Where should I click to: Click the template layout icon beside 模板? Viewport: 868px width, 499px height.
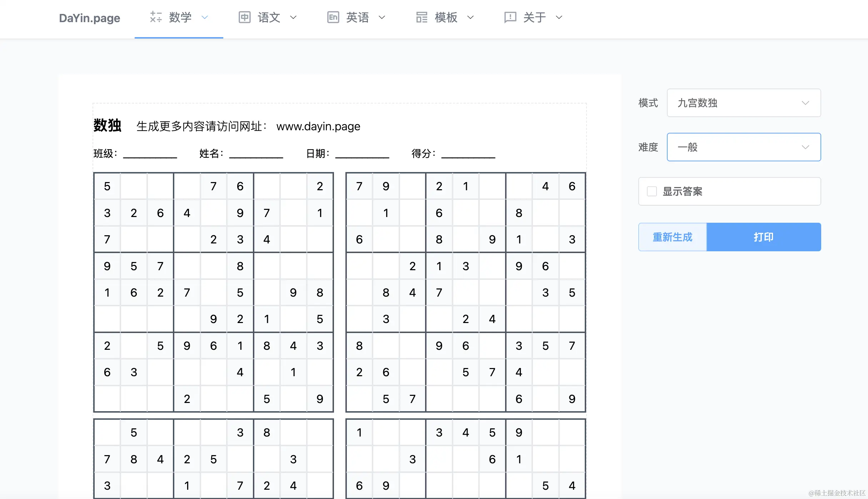[x=421, y=17]
